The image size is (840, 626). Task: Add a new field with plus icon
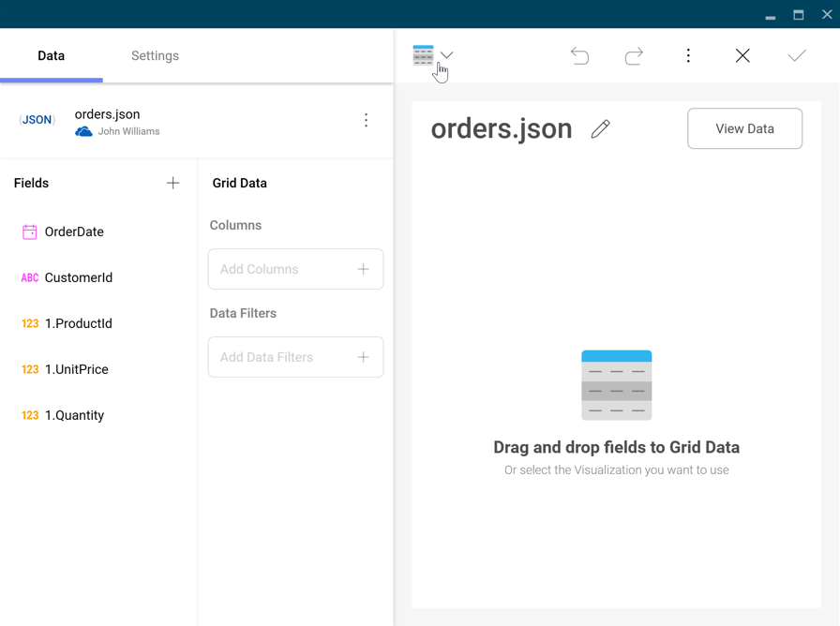click(172, 183)
